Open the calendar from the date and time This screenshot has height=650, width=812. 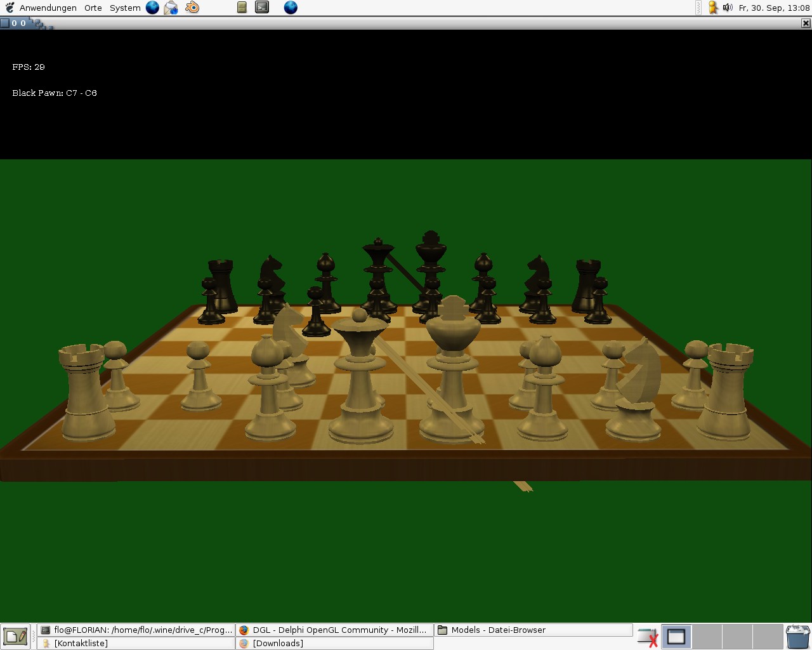[x=774, y=8]
